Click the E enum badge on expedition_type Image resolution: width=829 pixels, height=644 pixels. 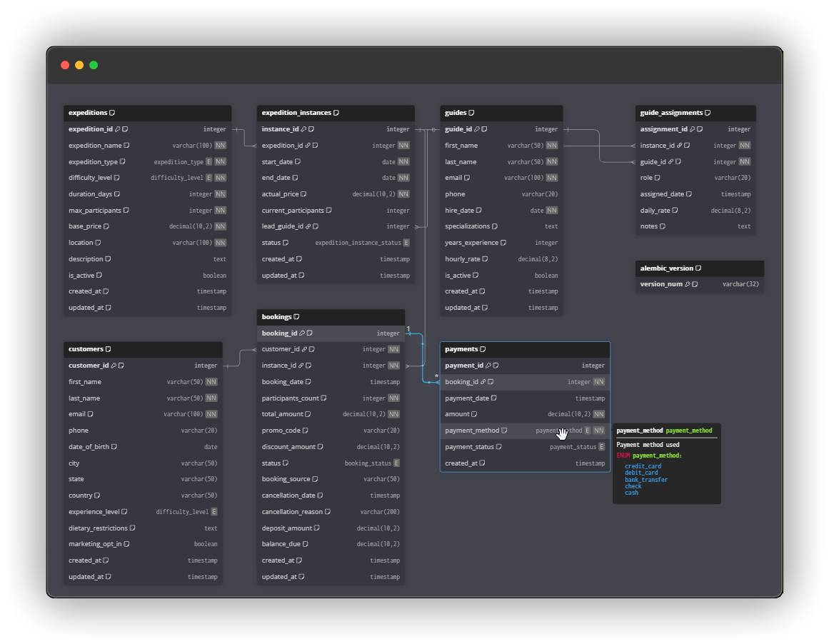coord(209,162)
